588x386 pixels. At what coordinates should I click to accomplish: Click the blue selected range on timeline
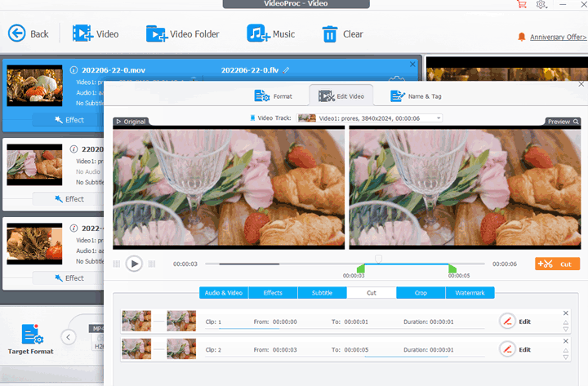407,264
